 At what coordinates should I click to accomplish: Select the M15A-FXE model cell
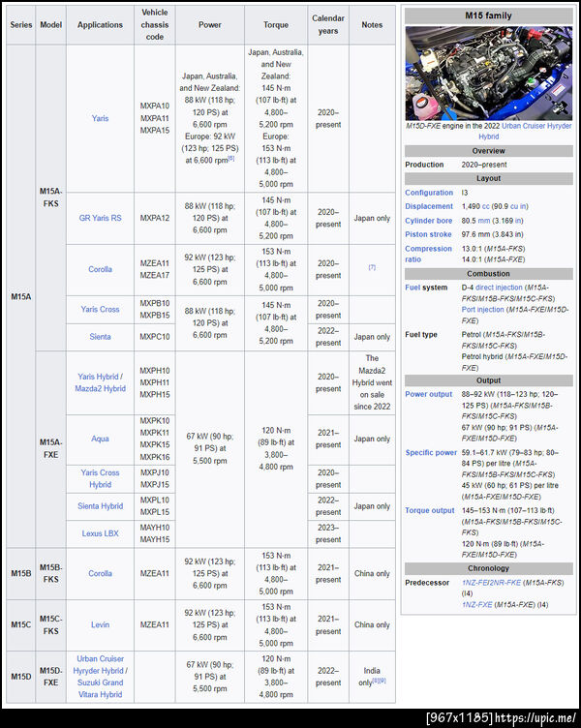pyautogui.click(x=50, y=449)
